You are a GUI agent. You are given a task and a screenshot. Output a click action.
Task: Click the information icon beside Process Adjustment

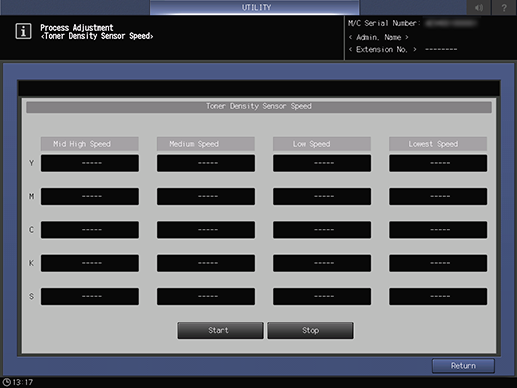point(23,31)
